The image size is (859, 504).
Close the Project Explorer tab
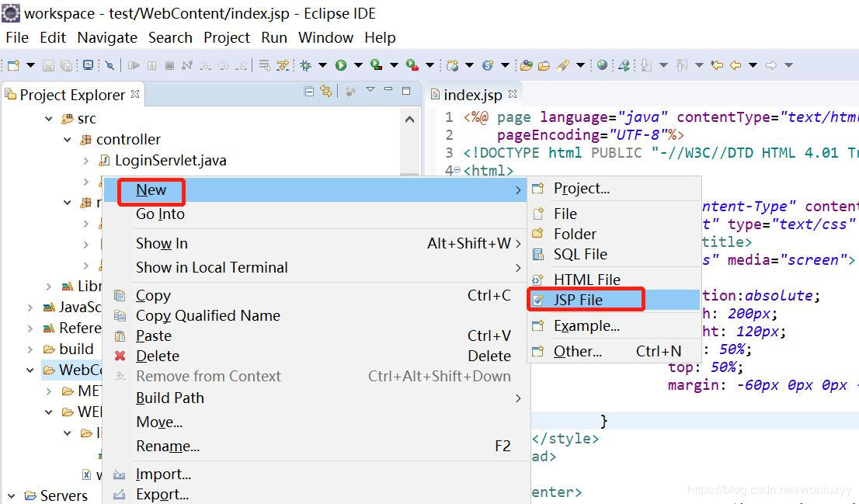coord(135,94)
